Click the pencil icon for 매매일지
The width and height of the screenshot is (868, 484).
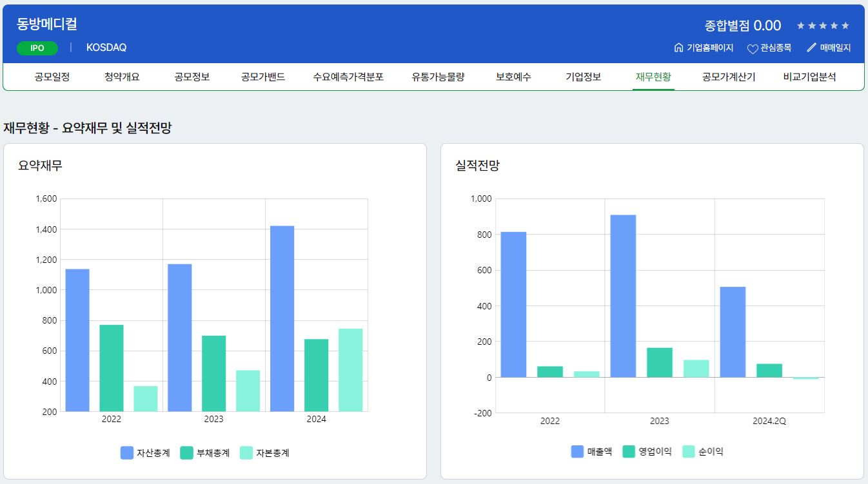pyautogui.click(x=811, y=48)
